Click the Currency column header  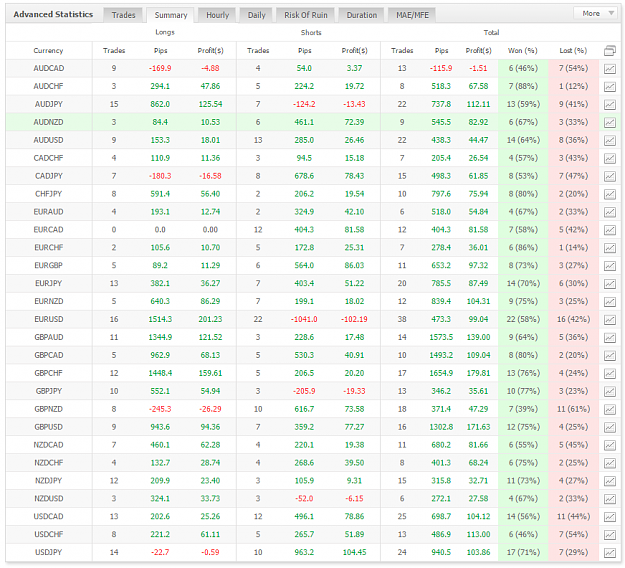coord(48,51)
